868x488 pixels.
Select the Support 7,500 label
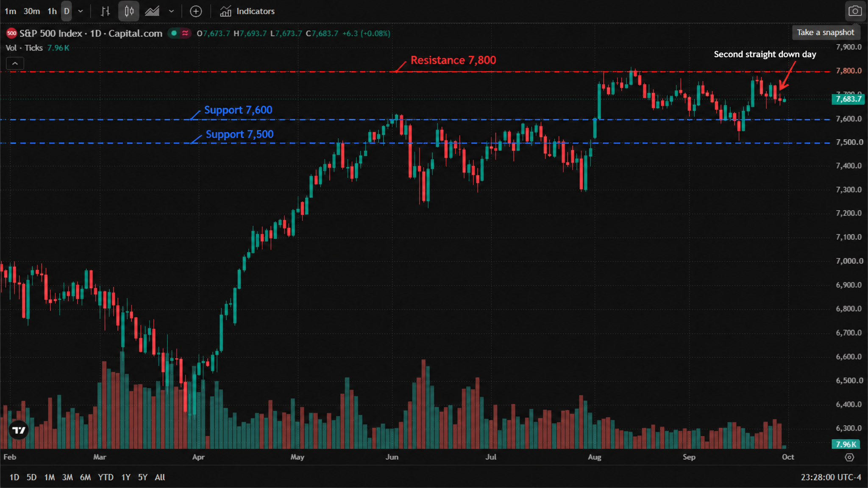pos(239,134)
